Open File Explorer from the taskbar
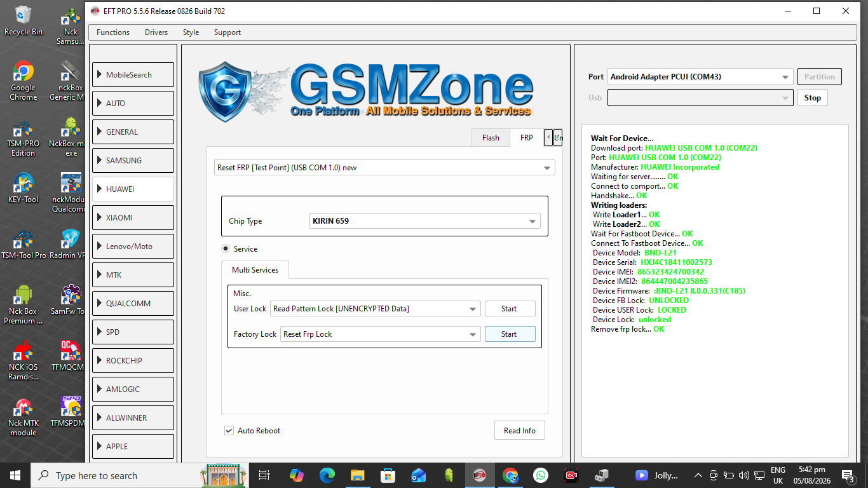The width and height of the screenshot is (868, 488). [x=357, y=475]
